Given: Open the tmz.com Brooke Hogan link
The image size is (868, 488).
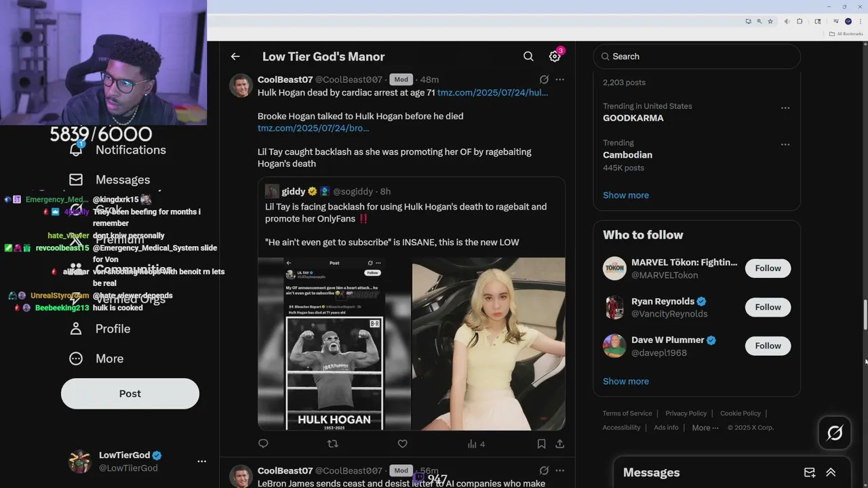Looking at the screenshot, I should coord(313,128).
